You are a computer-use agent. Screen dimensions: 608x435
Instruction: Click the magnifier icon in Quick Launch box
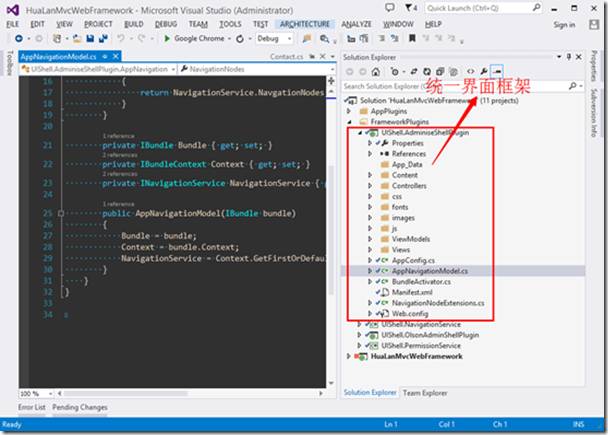pos(536,7)
